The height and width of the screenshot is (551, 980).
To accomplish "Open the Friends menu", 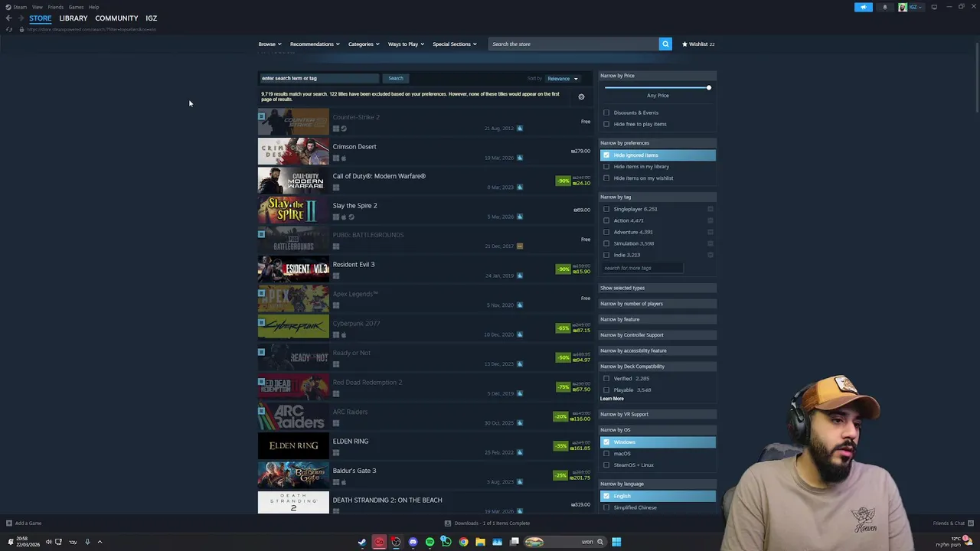I will (x=55, y=7).
